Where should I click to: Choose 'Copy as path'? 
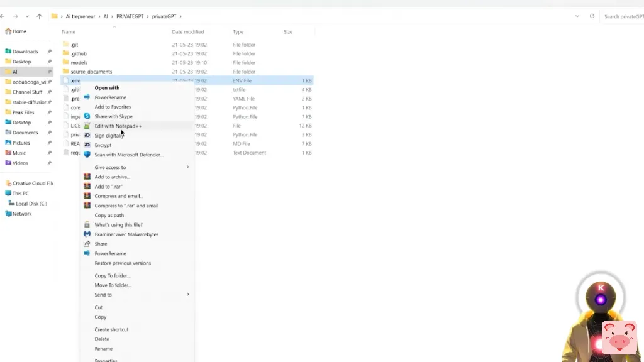109,215
